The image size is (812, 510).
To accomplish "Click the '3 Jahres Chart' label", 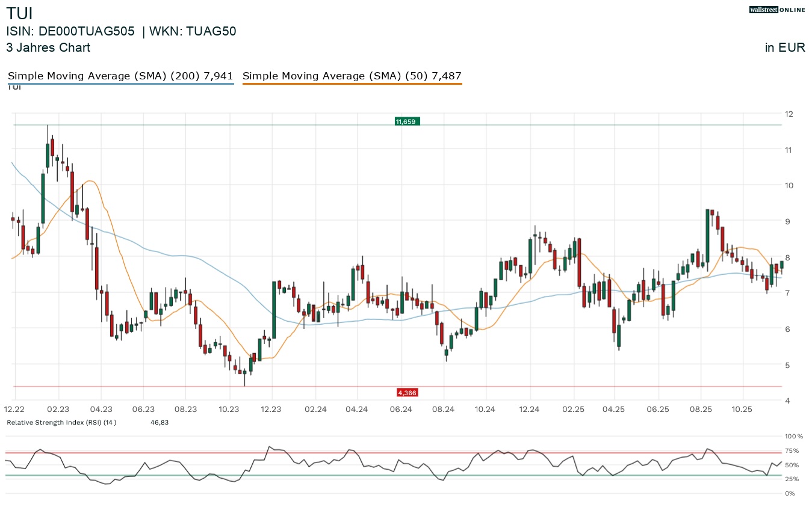I will click(x=48, y=48).
